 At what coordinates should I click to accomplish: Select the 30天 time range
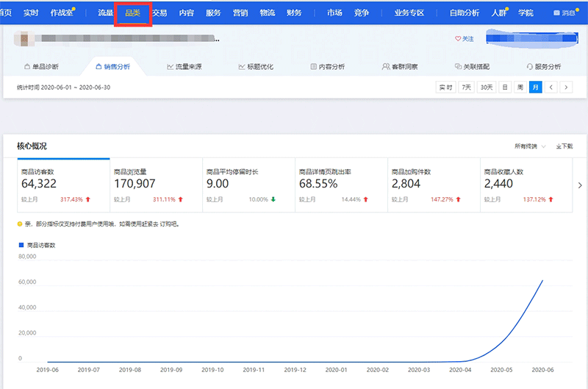[486, 87]
